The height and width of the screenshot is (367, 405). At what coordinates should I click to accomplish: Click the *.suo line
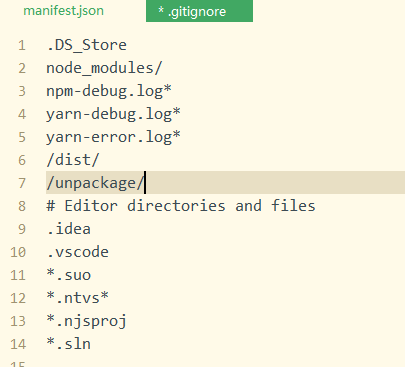[68, 275]
